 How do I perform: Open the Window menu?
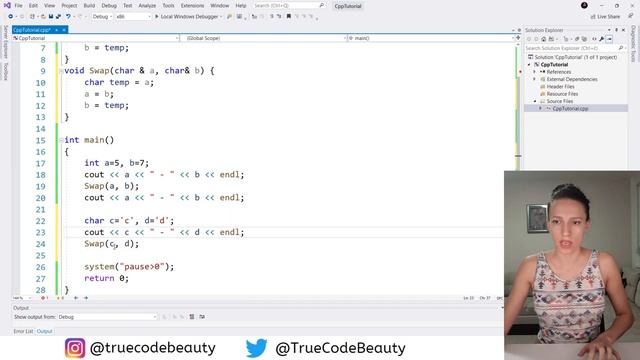[x=220, y=6]
